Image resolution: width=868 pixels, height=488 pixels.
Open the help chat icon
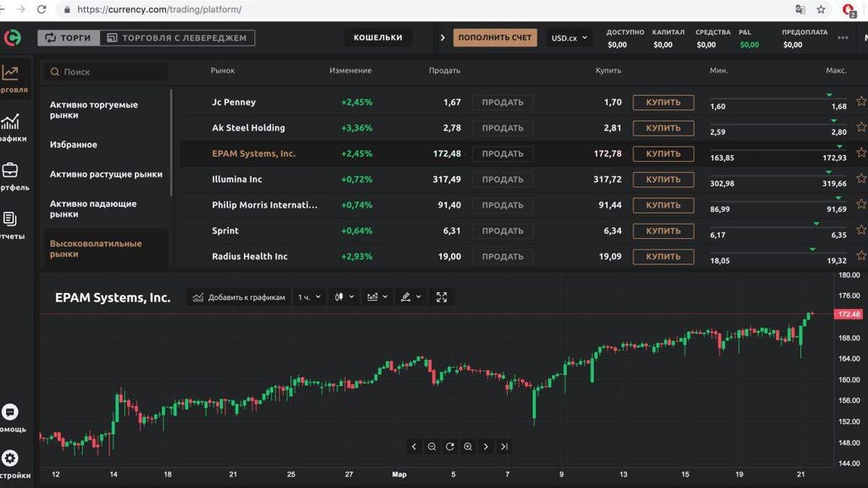[10, 413]
